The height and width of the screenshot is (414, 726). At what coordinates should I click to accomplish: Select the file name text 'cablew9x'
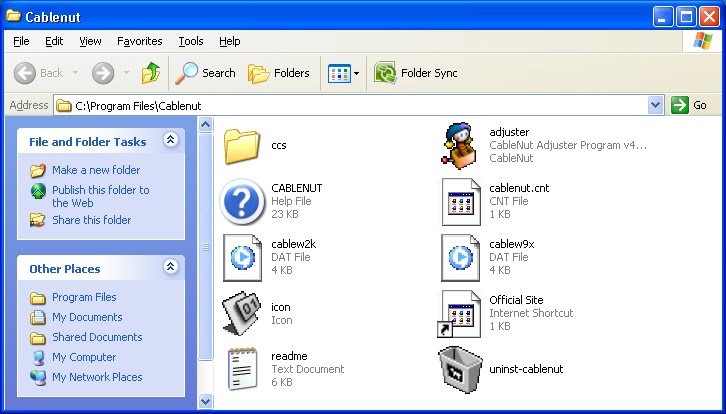(512, 244)
